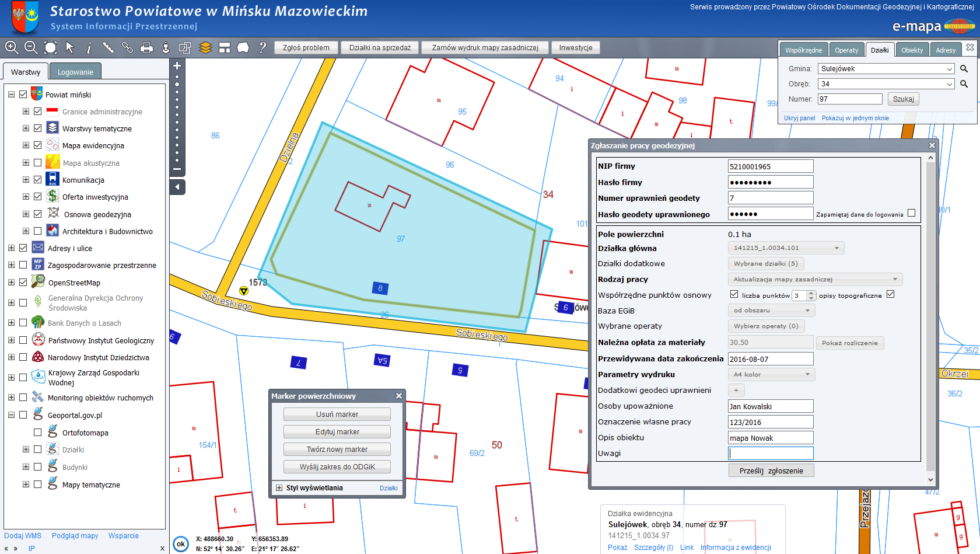Click the panel layout icon
This screenshot has height=554, width=980.
coord(225,48)
